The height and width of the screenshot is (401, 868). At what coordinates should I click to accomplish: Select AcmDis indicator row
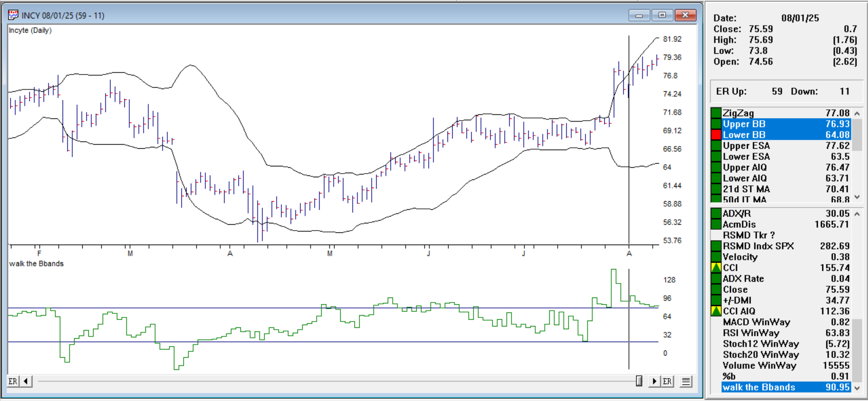(786, 224)
